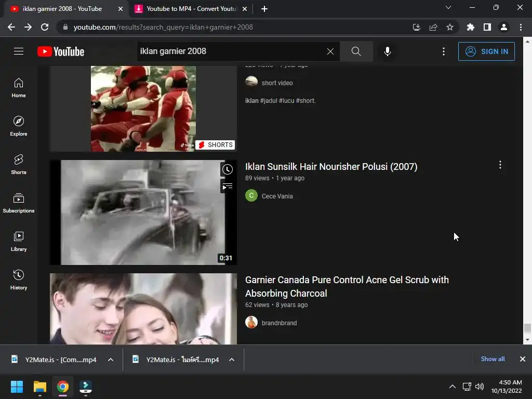Close the downloads bar
Viewport: 532px width, 399px height.
(x=523, y=359)
